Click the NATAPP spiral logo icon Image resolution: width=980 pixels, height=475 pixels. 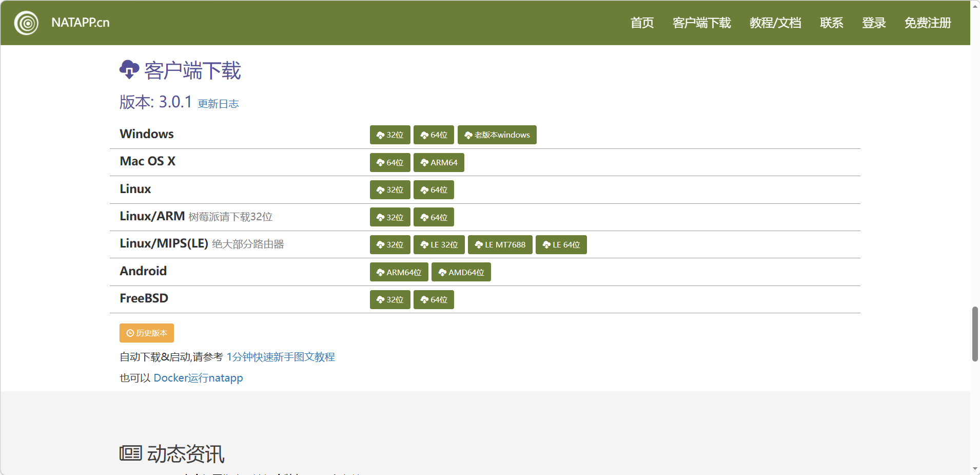point(26,23)
